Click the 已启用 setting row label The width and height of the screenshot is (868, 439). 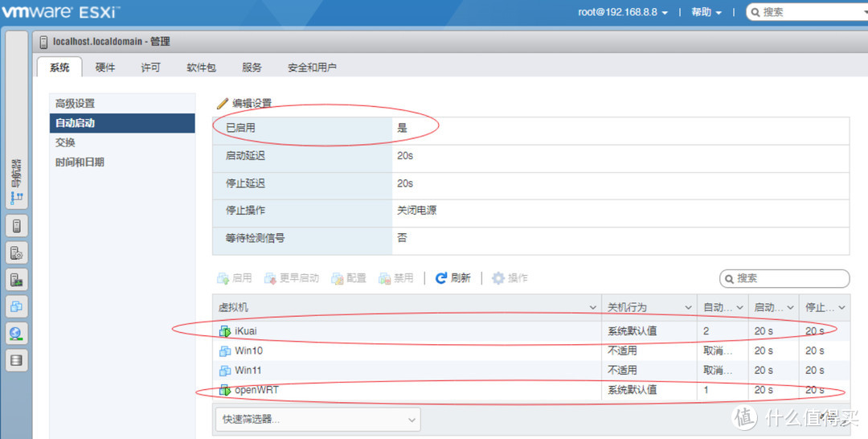tap(240, 128)
